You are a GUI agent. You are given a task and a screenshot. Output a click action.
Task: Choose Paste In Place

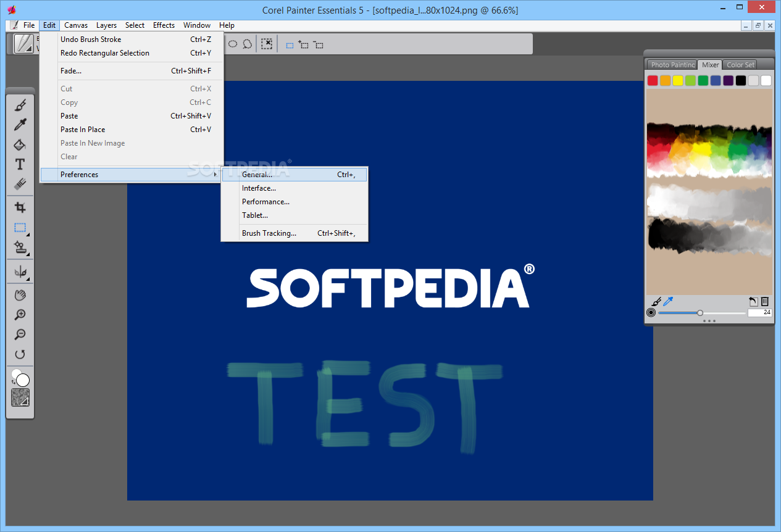click(132, 130)
